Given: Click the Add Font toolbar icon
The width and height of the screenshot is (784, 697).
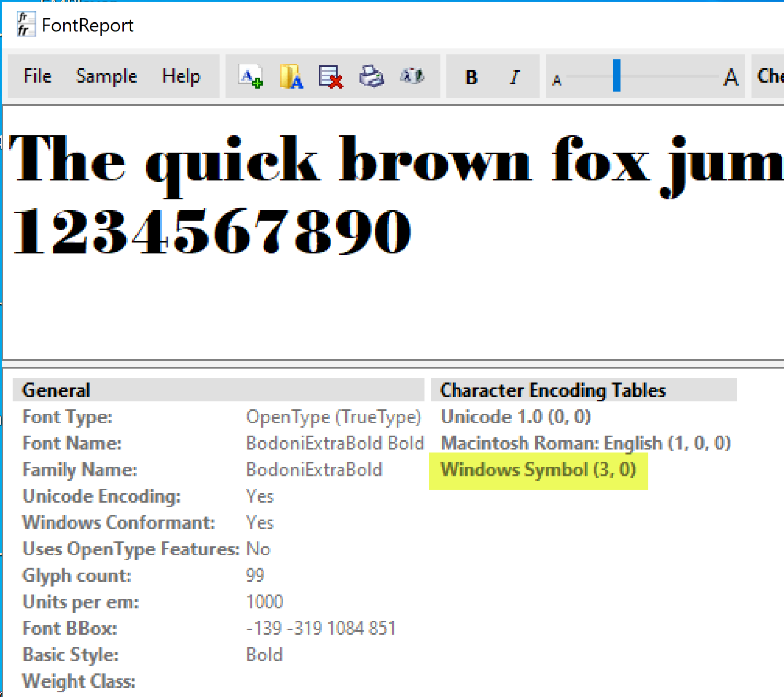Looking at the screenshot, I should point(250,76).
